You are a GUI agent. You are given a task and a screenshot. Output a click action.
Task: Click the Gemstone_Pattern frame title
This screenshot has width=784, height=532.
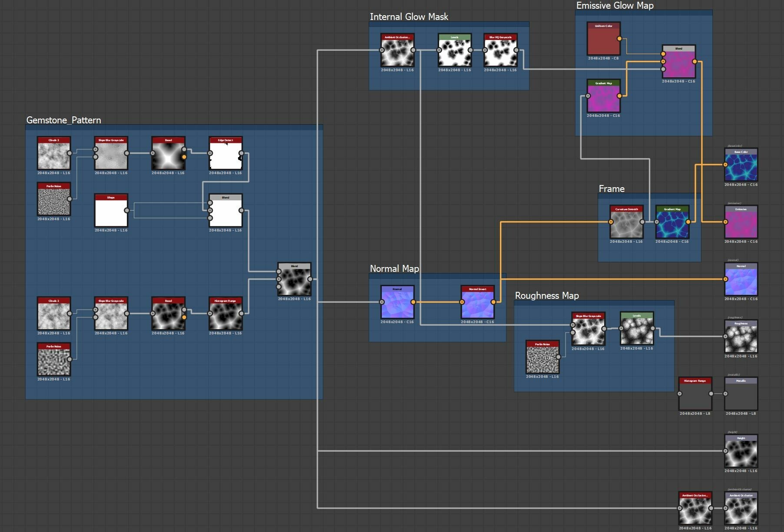[x=63, y=120]
